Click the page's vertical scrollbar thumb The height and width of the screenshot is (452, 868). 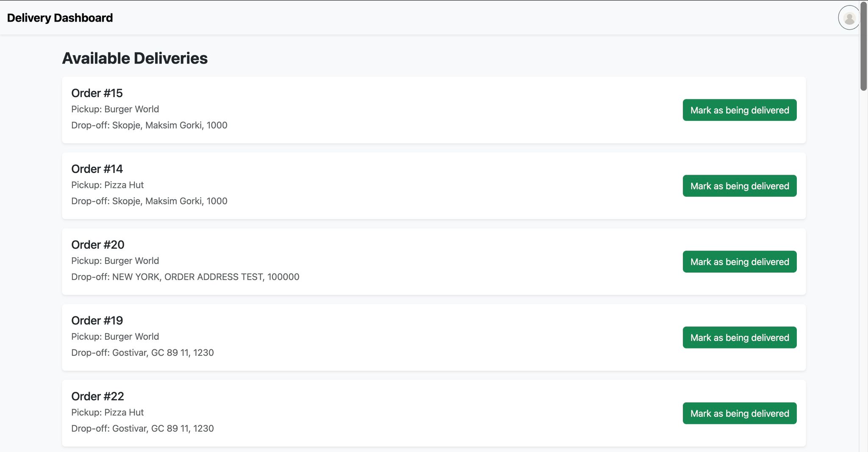[x=863, y=46]
